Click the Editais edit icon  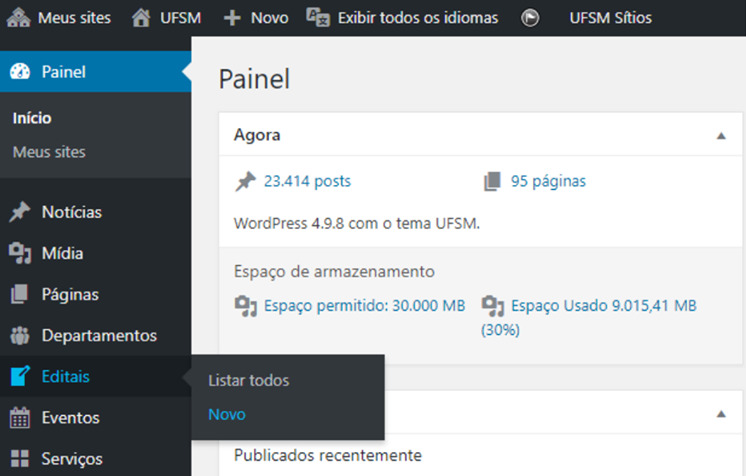point(19,377)
